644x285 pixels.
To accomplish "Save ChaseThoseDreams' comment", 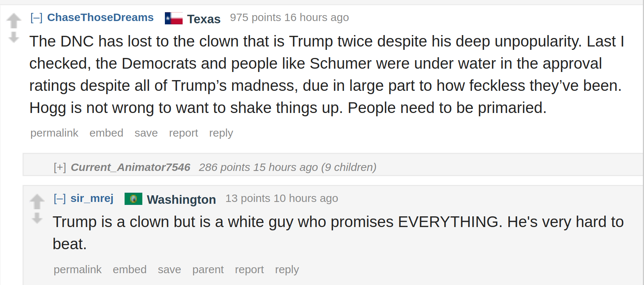I will [146, 133].
